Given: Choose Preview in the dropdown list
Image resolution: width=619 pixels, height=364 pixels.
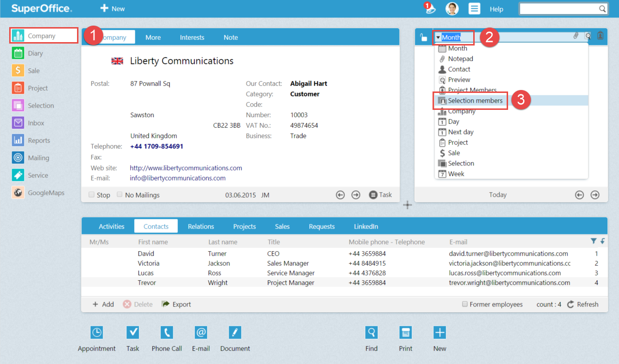Looking at the screenshot, I should (x=511, y=80).
